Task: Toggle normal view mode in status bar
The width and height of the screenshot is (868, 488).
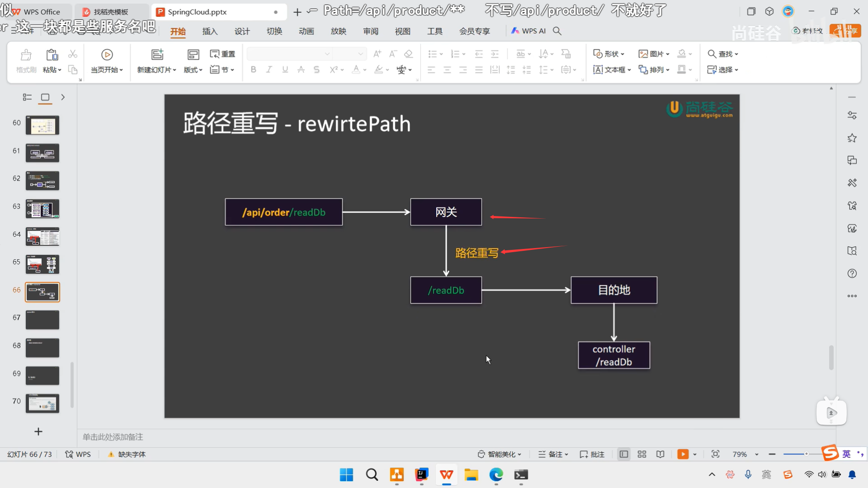Action: click(x=624, y=454)
